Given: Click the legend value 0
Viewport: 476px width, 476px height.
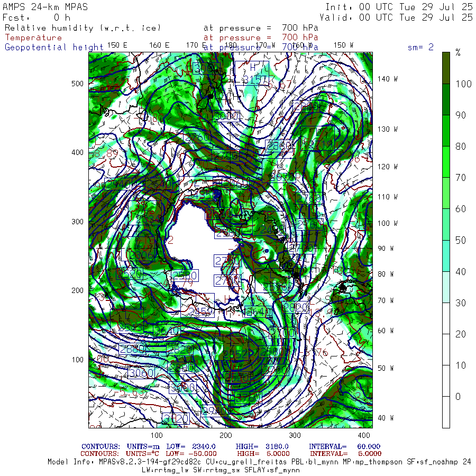Looking at the screenshot, I should pos(458,397).
